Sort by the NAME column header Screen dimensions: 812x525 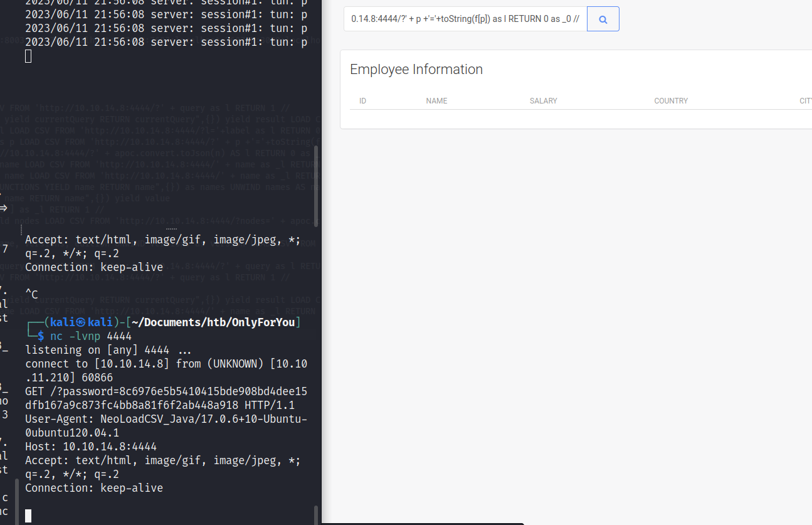(x=436, y=101)
